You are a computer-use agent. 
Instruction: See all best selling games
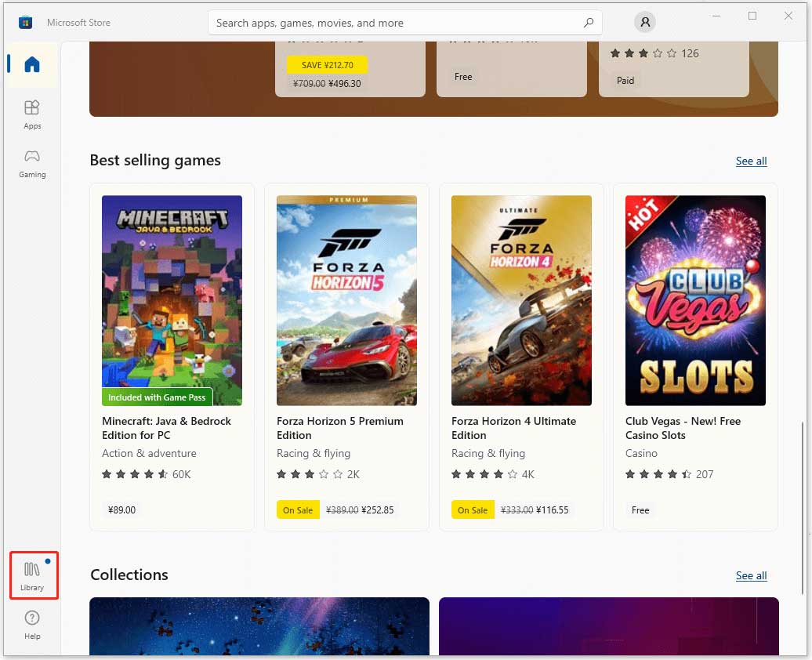pos(751,161)
